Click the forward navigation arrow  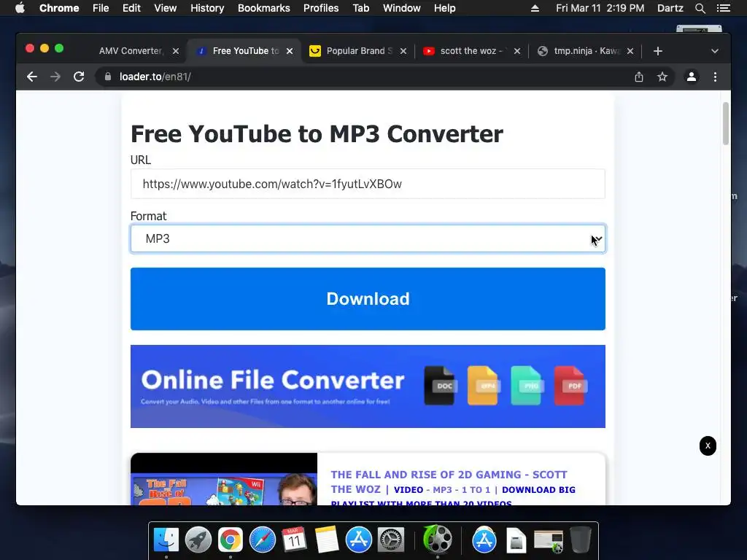point(55,77)
